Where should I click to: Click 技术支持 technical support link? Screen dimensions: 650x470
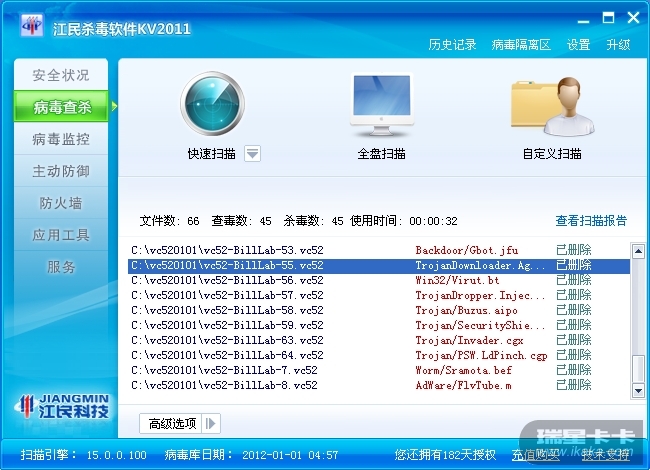(x=605, y=455)
